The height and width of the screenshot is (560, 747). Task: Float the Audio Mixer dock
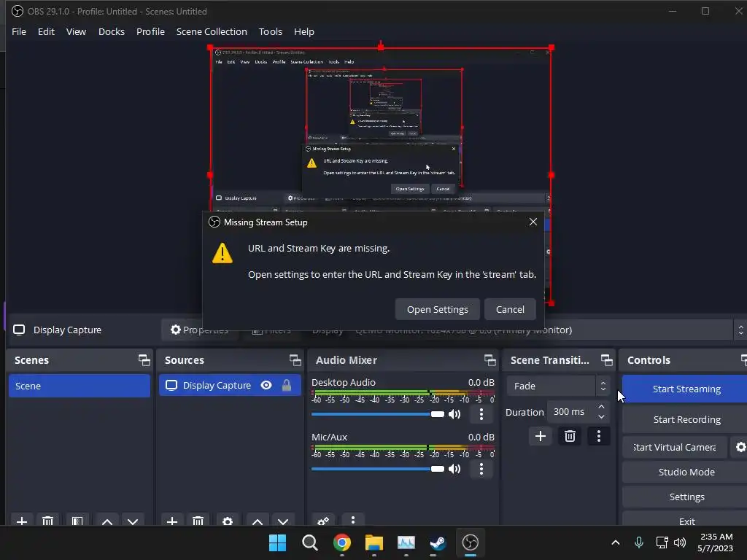coord(489,360)
